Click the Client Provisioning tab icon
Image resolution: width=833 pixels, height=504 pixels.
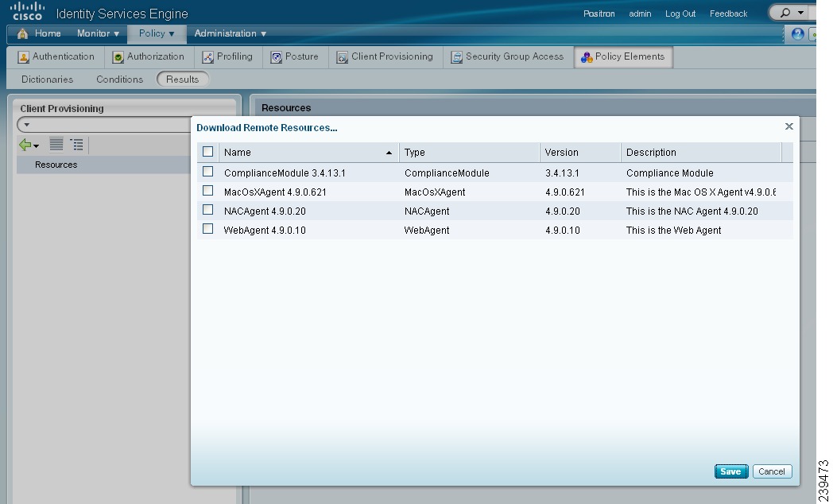click(x=342, y=57)
